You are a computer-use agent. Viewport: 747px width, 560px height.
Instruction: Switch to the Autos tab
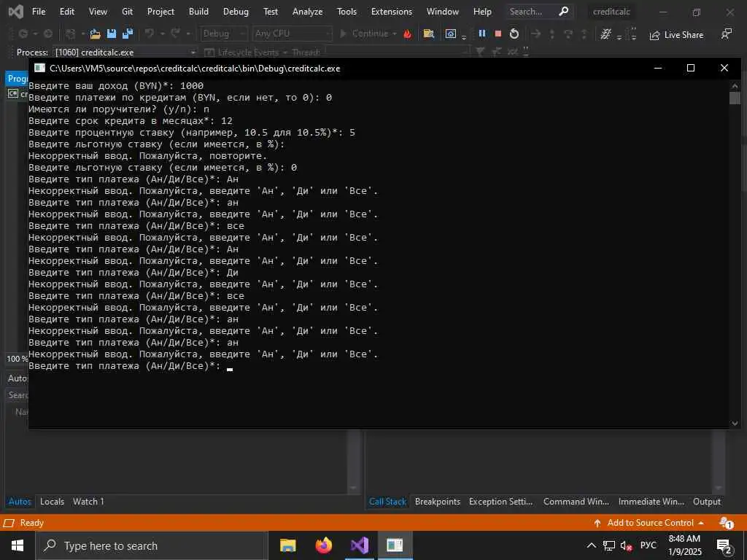point(20,502)
